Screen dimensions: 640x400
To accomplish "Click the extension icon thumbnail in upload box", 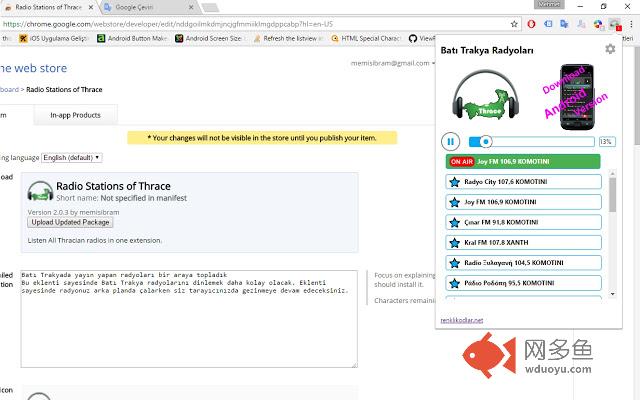I will 40,191.
